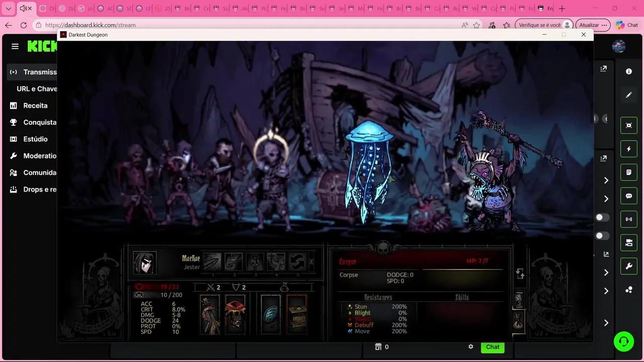
Task: Select the swap position skill icon
Action: 297,261
